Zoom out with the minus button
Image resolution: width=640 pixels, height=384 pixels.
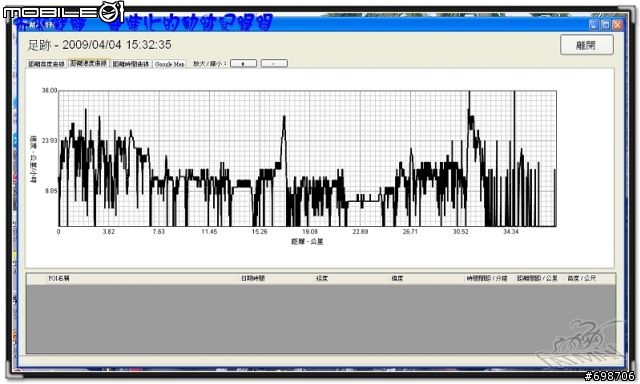274,63
